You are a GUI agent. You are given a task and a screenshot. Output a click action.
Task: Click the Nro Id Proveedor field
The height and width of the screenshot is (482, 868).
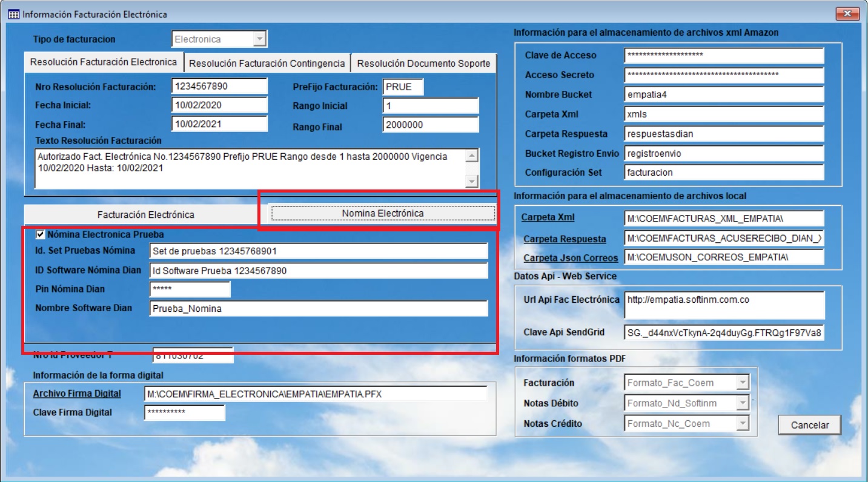coord(193,355)
